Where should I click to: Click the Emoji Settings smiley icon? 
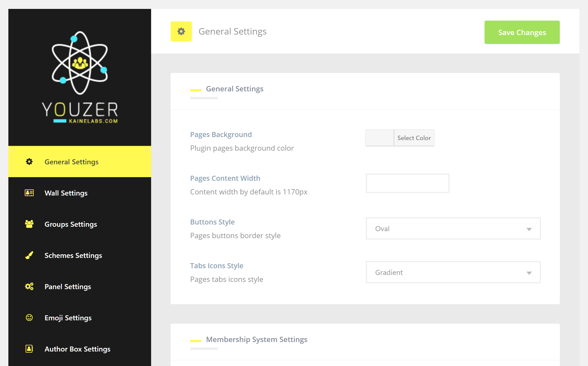click(x=29, y=318)
